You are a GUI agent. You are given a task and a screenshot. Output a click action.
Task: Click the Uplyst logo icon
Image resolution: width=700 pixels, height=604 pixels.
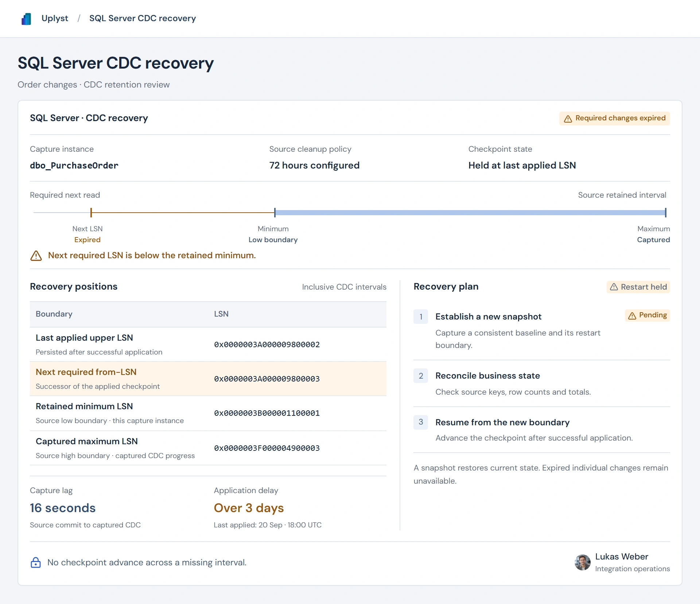pos(26,19)
